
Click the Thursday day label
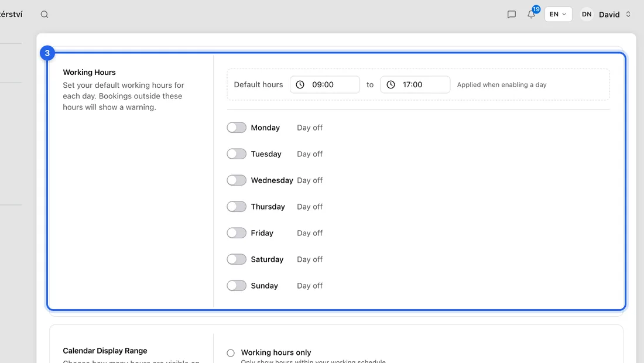tap(268, 207)
